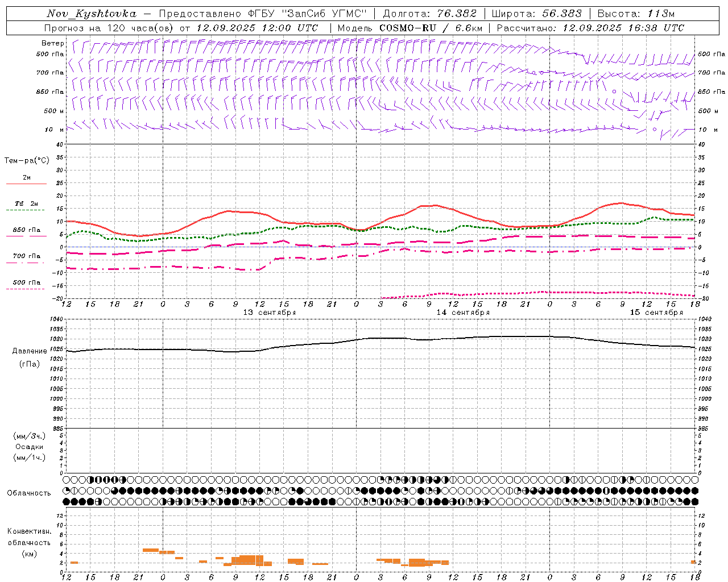Viewport: 728px width, 582px height.
Task: Click the Давление pressure panel label
Action: click(x=30, y=351)
